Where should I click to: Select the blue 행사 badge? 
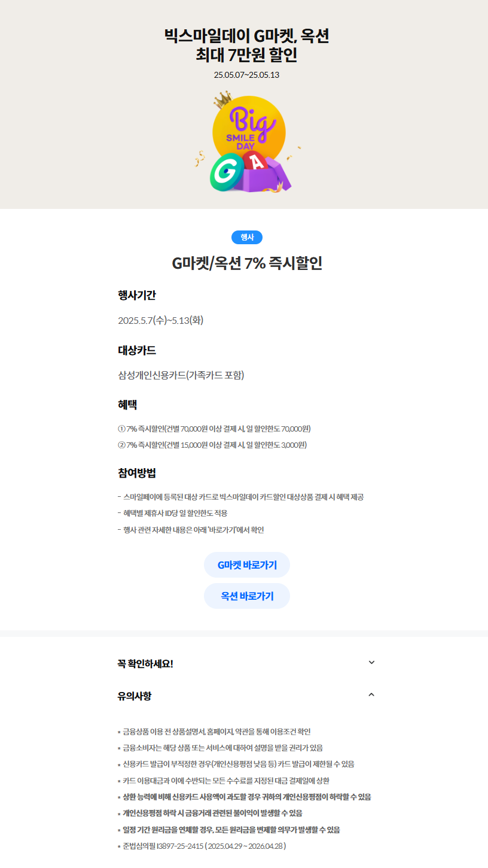coord(247,238)
